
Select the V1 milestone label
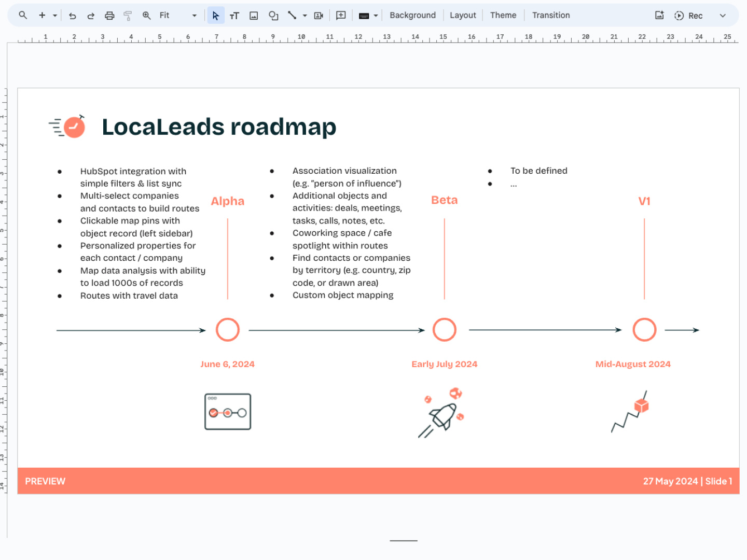[x=644, y=201]
